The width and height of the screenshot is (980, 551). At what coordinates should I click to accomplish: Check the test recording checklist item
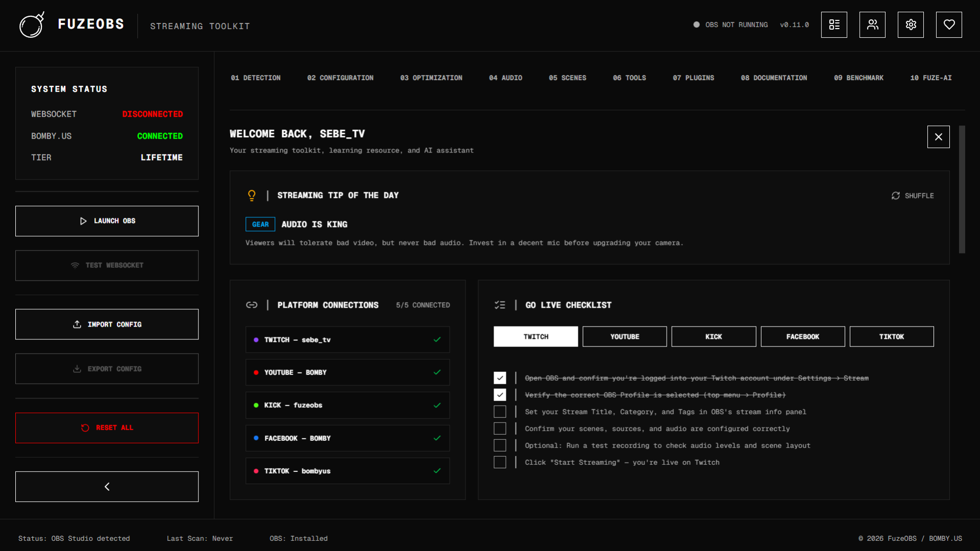click(500, 445)
